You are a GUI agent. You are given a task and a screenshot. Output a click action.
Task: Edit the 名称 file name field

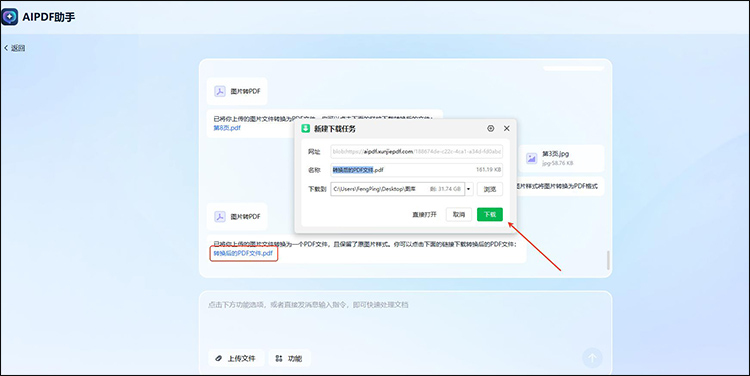click(x=416, y=170)
